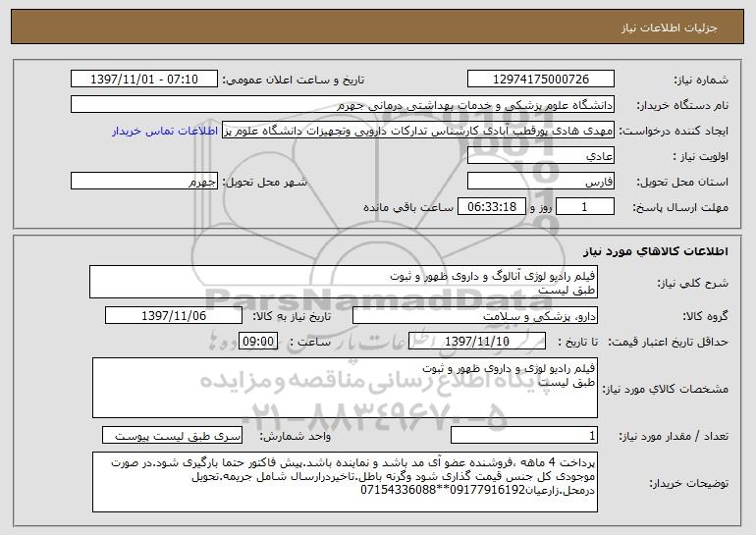Viewport: 756px width, 535px height.
Task: Click the goods group field دارو، پزشکی و سلامت
Action: (x=475, y=316)
